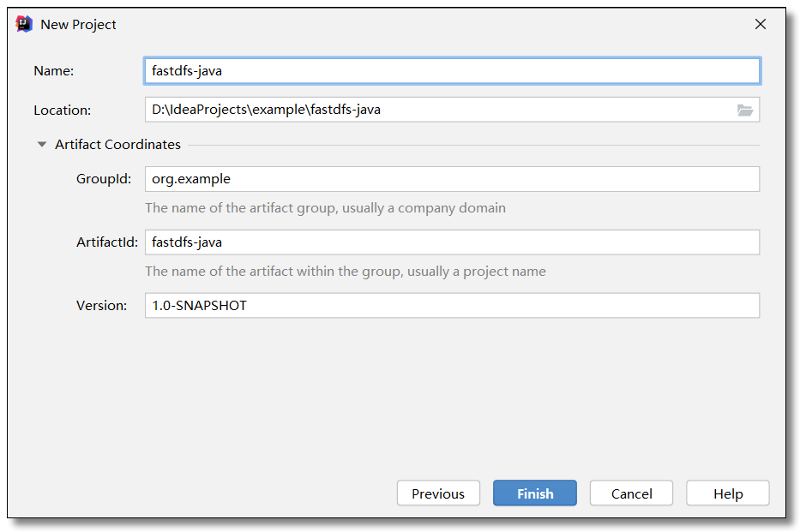
Task: Click into the Location path field
Action: pos(437,110)
